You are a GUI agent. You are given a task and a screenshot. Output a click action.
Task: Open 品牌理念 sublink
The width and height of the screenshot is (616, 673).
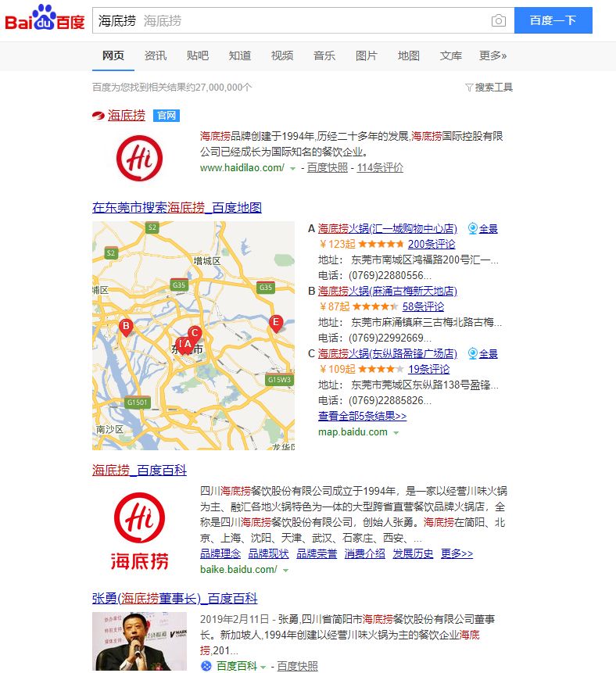[x=220, y=553]
